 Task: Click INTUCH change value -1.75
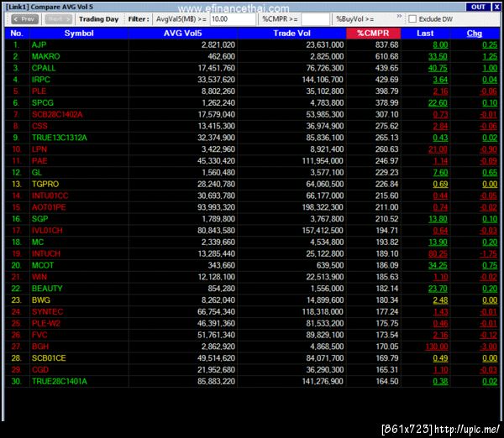(x=488, y=254)
